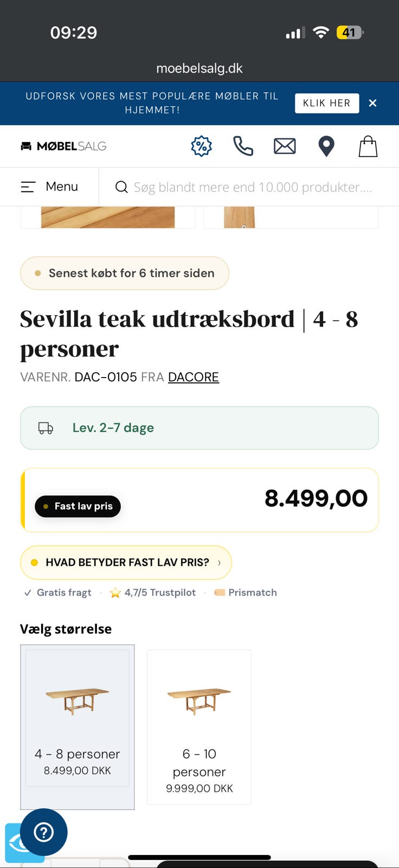Open the discount percent badge icon

point(201,146)
